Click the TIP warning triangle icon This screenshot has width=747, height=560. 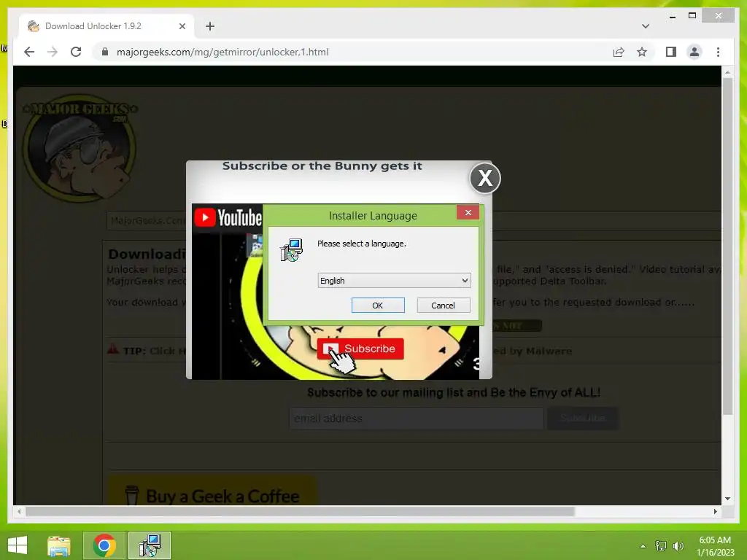tap(113, 349)
